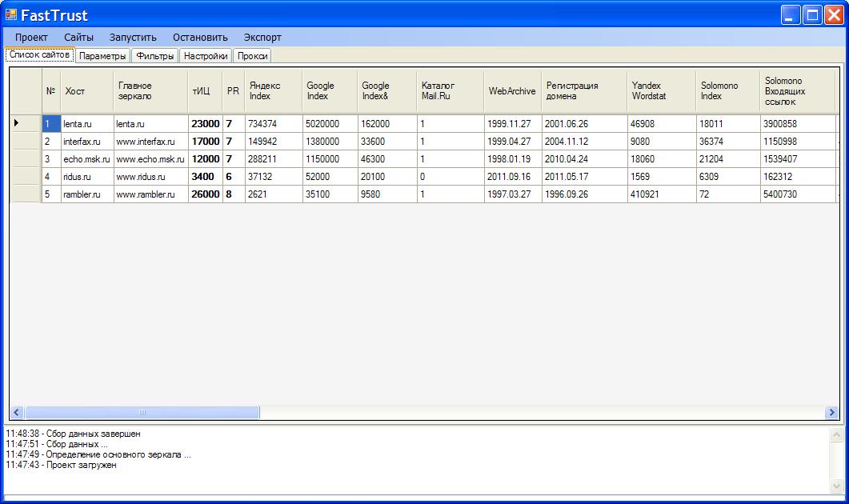Click the Яндекс Index value 734374
The height and width of the screenshot is (504, 849).
click(274, 123)
